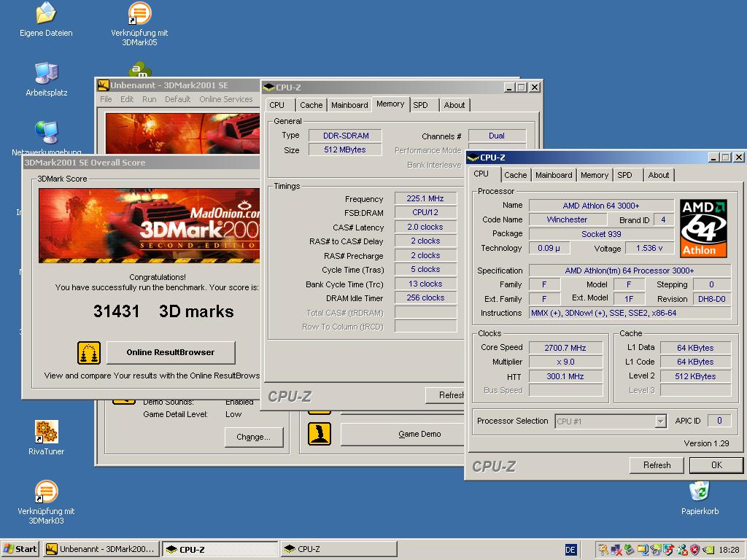Open the Papierkorb recycle bin
Screen dimensions: 747x560
(700, 491)
